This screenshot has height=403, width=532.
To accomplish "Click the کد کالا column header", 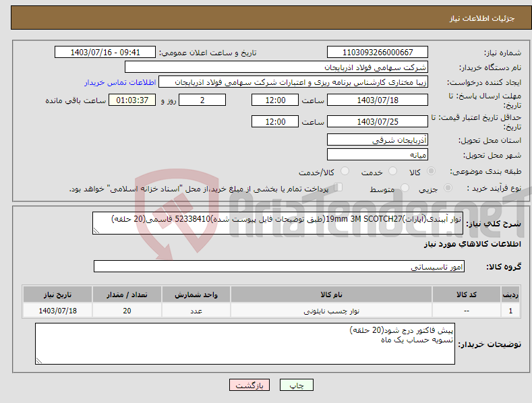I will [x=466, y=294].
